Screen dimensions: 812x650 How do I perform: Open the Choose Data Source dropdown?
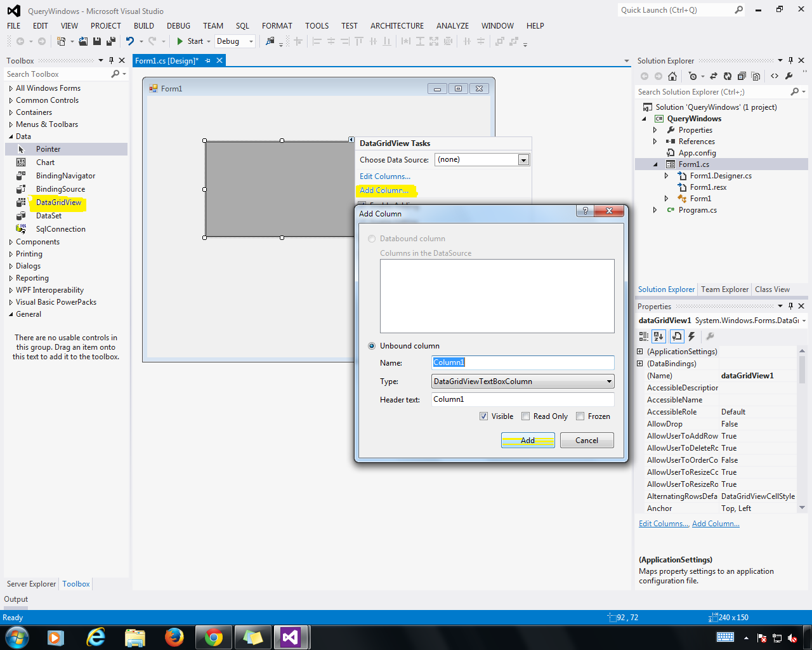[x=523, y=159]
